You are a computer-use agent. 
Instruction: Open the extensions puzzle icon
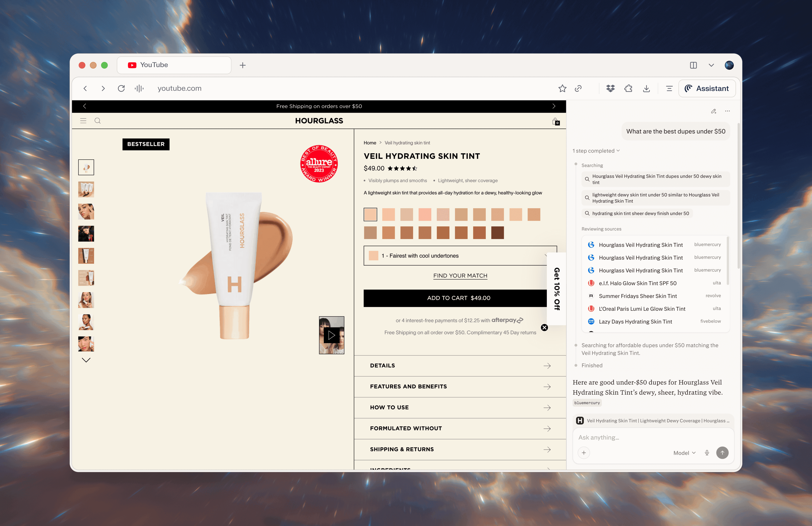point(628,88)
